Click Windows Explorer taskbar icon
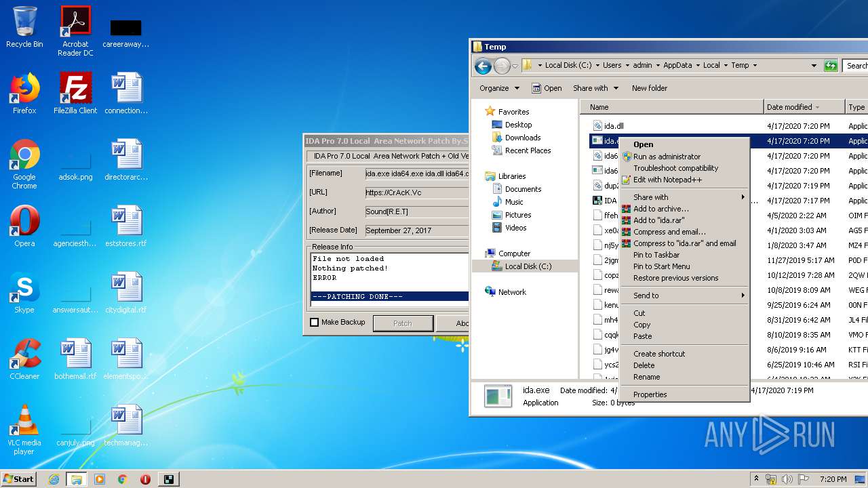Viewport: 868px width, 488px height. (x=77, y=479)
